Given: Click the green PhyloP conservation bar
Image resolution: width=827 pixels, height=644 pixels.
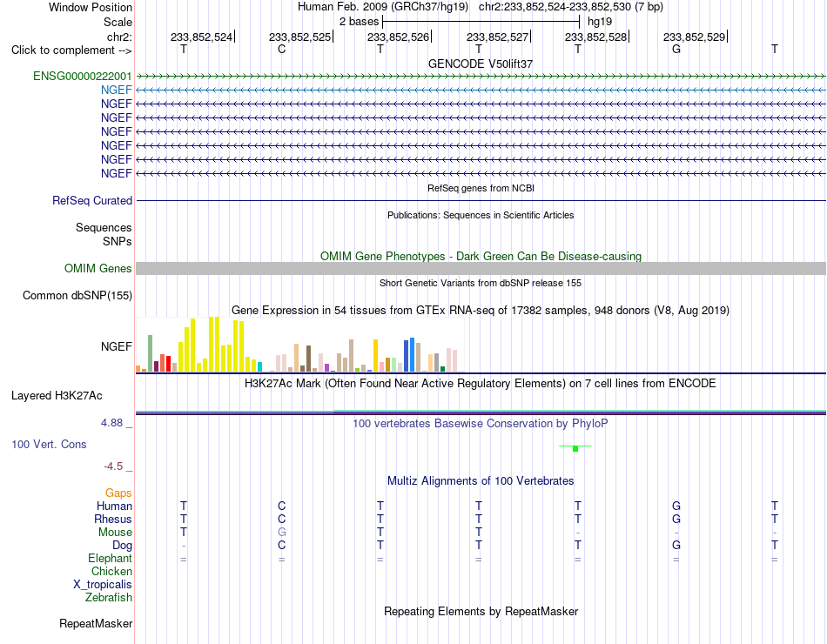Looking at the screenshot, I should point(575,448).
